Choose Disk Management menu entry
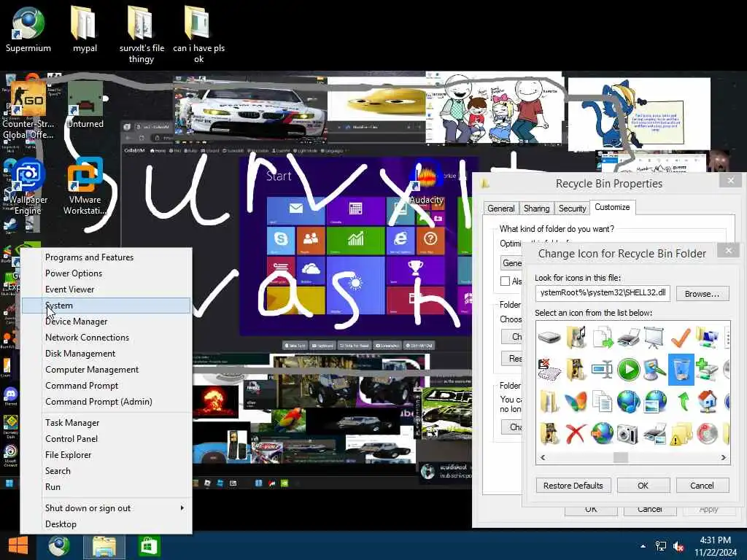 106,354
